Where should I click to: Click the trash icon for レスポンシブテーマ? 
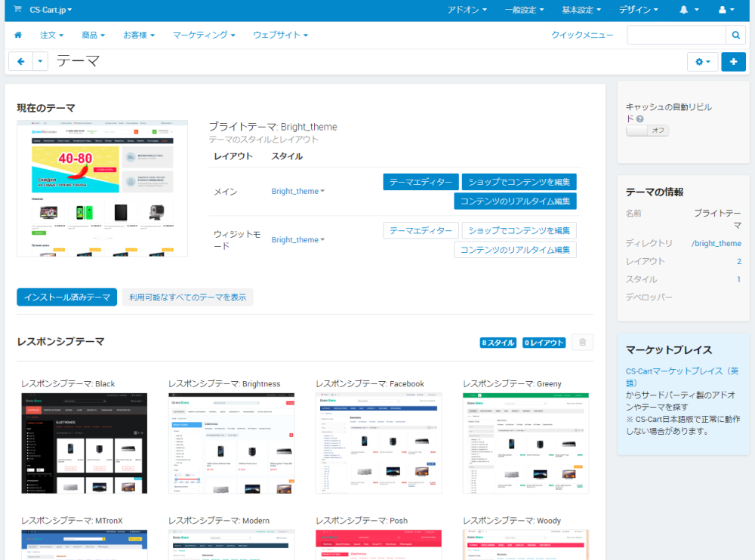click(582, 343)
